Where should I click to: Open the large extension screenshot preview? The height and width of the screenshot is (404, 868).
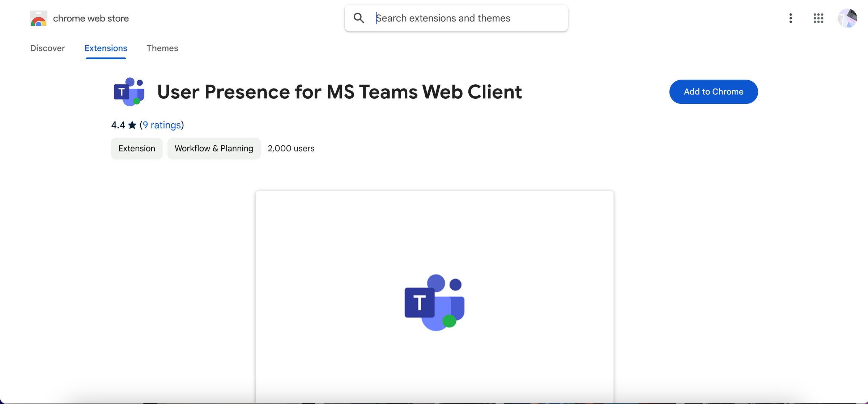pyautogui.click(x=434, y=297)
